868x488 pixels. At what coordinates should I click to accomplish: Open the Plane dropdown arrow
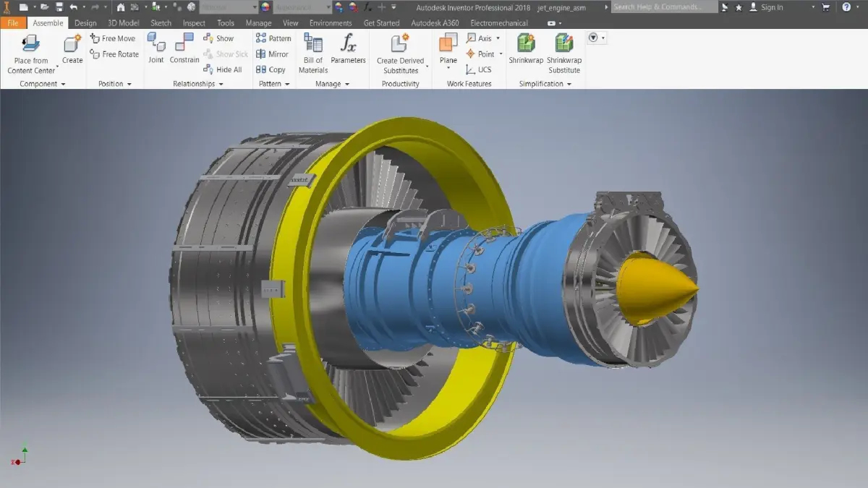(x=448, y=69)
